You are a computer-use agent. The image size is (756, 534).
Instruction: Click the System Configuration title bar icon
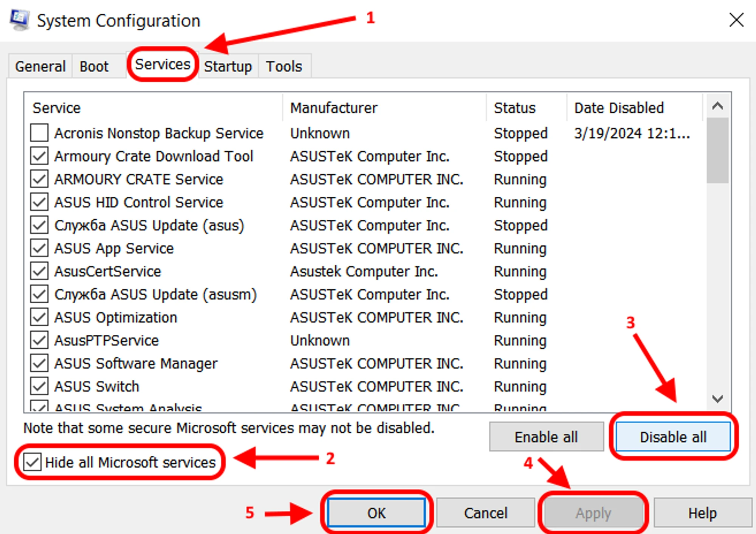19,20
